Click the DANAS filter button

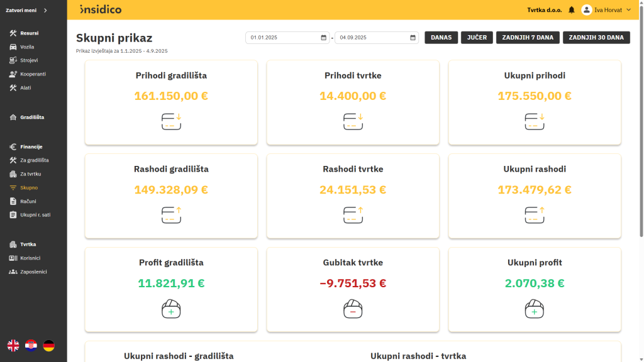pos(441,37)
